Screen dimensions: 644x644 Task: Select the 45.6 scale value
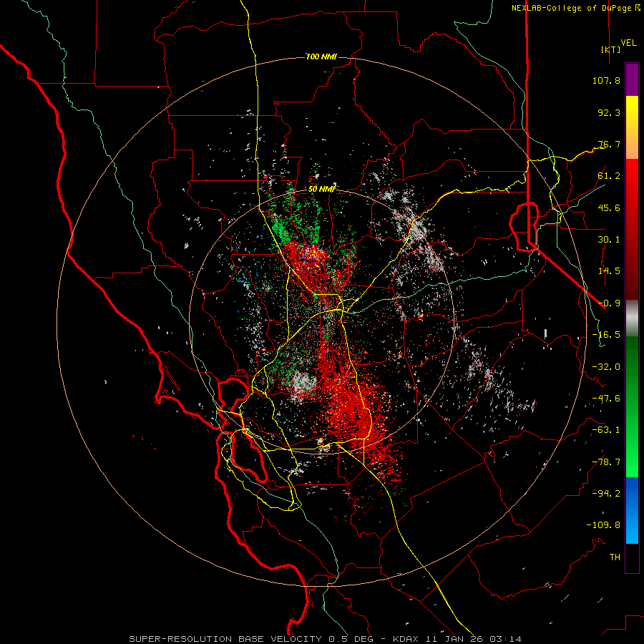609,208
